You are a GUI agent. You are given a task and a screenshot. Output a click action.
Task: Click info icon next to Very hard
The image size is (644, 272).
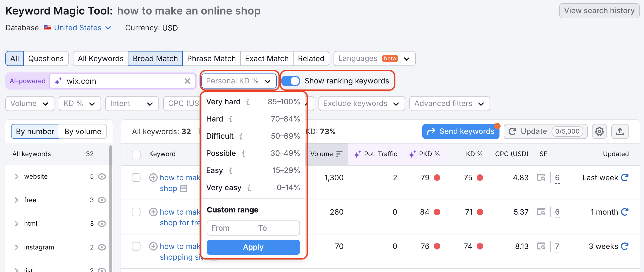click(248, 102)
